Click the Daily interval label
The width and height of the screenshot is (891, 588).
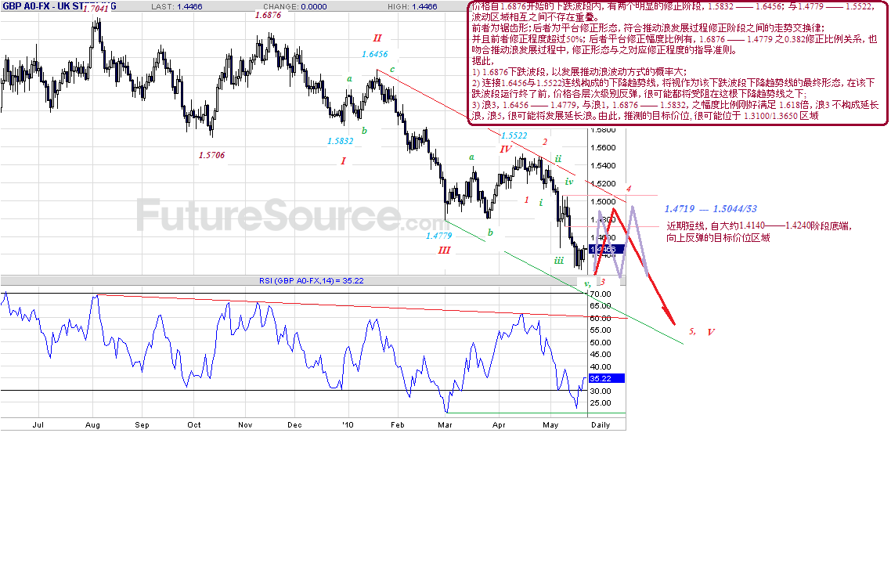click(601, 425)
